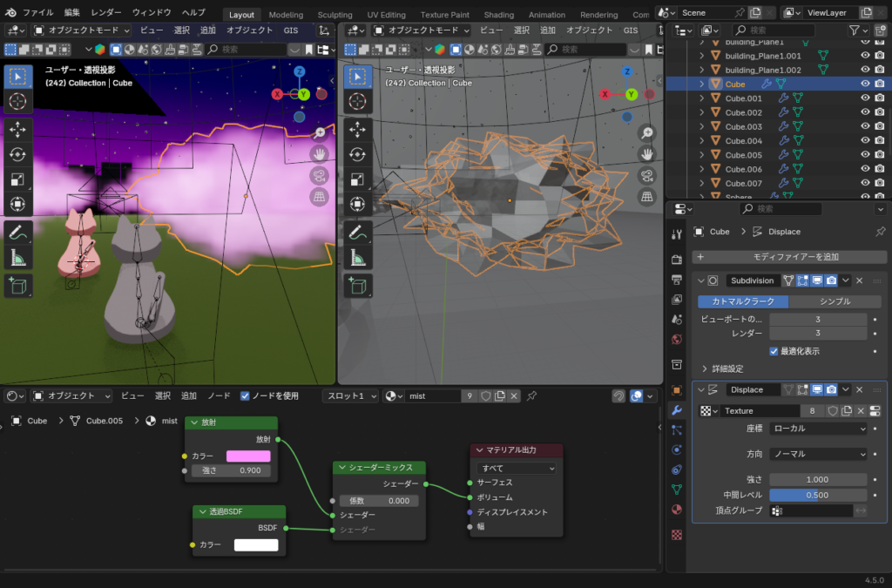Click the Add Modifier button
This screenshot has height=588, width=892.
point(790,257)
